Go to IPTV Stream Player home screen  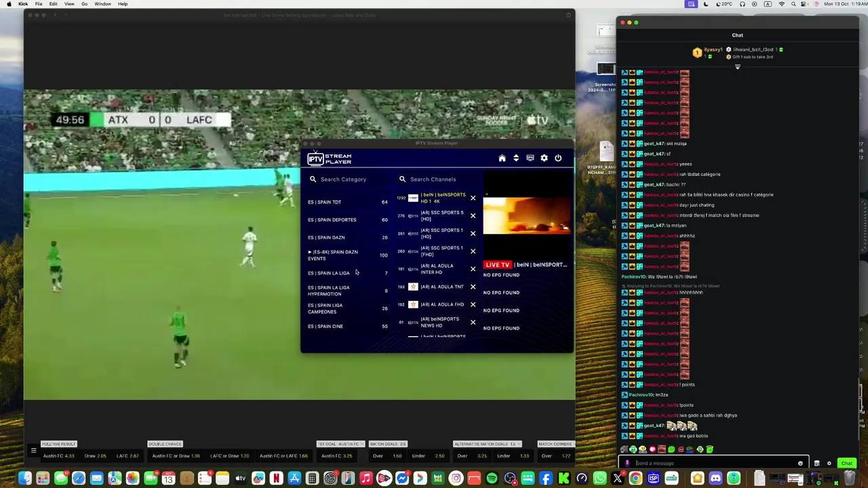502,158
